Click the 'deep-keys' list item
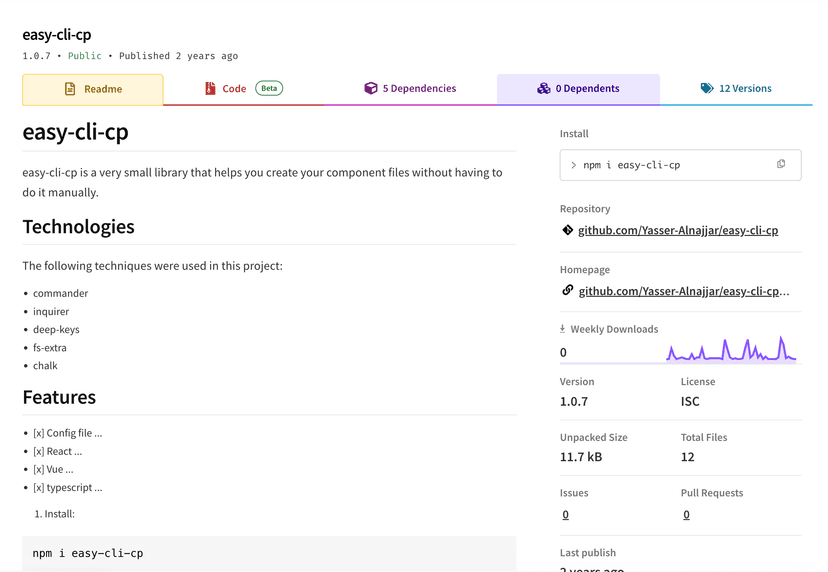Viewport: 828px width, 572px height. (57, 330)
